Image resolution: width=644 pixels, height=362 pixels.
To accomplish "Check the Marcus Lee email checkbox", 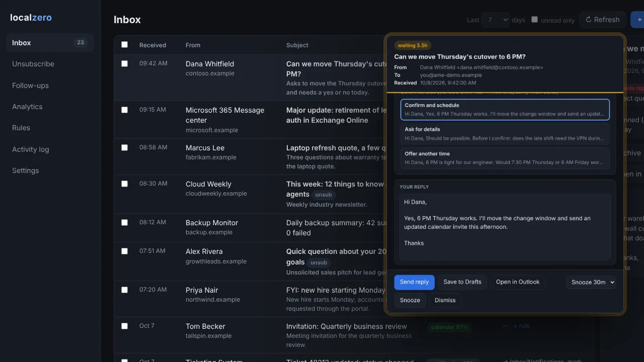I will [124, 147].
